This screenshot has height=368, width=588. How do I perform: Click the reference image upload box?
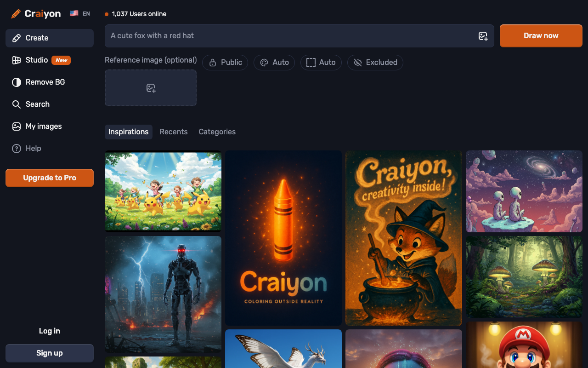tap(151, 88)
